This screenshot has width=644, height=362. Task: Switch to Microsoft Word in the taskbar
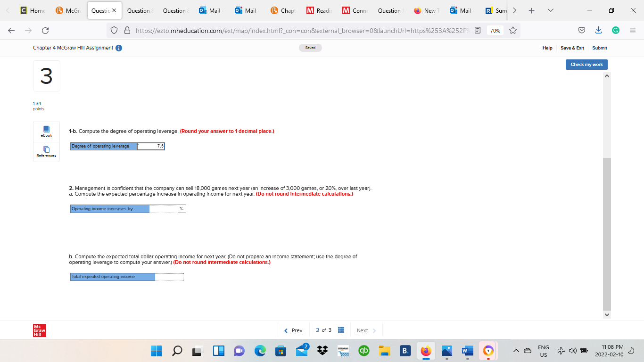467,351
